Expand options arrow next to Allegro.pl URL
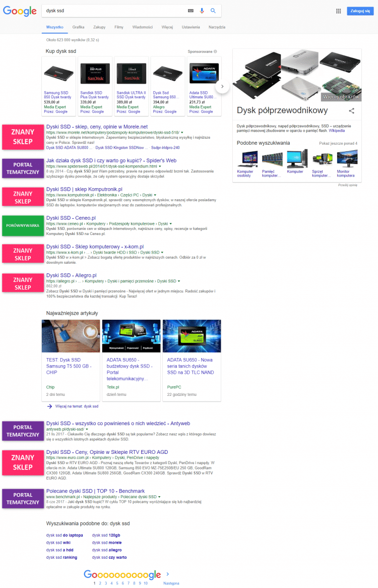 click(x=179, y=281)
